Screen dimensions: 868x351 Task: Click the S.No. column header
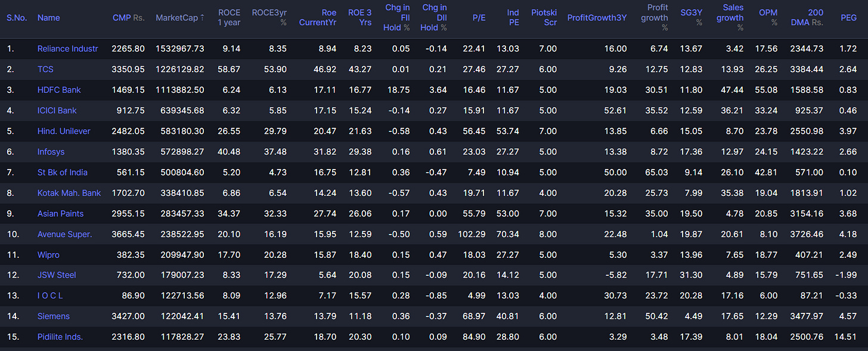tap(17, 18)
